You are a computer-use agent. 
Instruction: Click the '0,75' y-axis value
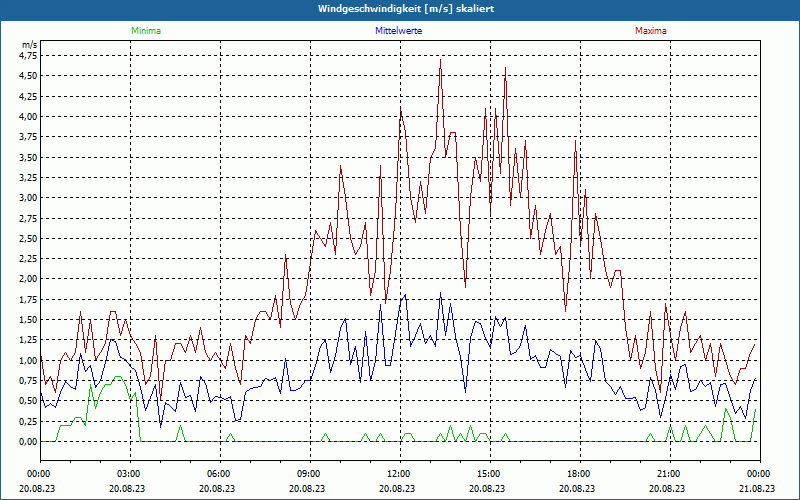point(29,381)
